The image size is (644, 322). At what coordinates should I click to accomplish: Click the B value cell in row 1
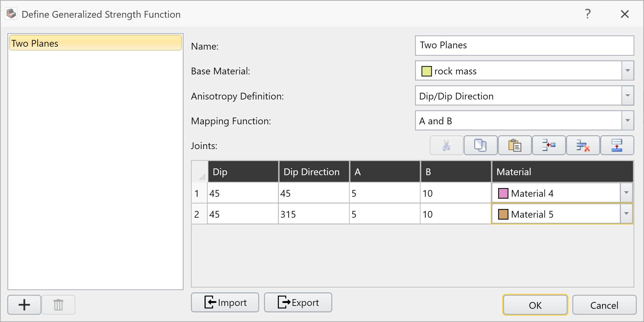tap(456, 193)
